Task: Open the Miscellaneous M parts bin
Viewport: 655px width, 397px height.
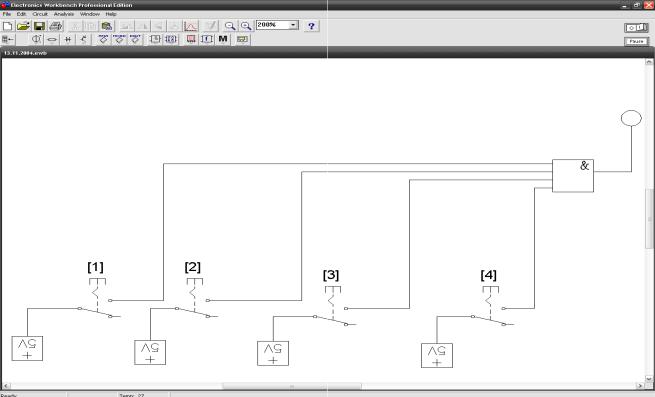Action: (x=223, y=39)
